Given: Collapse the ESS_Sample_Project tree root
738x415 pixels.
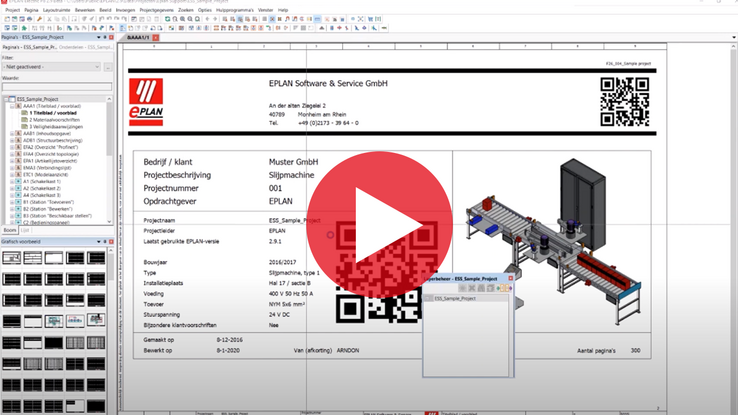Looking at the screenshot, I should click(x=6, y=99).
